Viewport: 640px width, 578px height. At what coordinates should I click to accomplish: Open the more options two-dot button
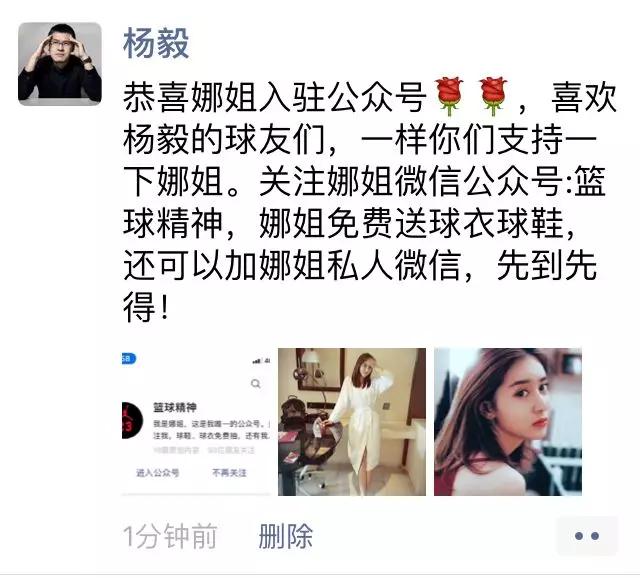point(587,536)
